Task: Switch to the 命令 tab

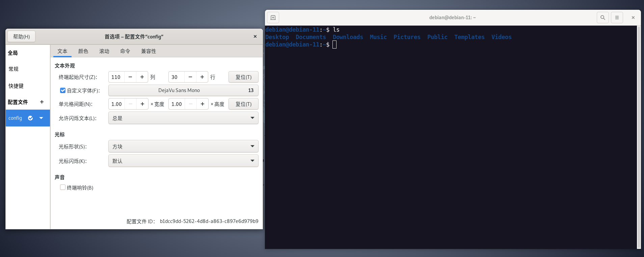Action: click(x=125, y=51)
